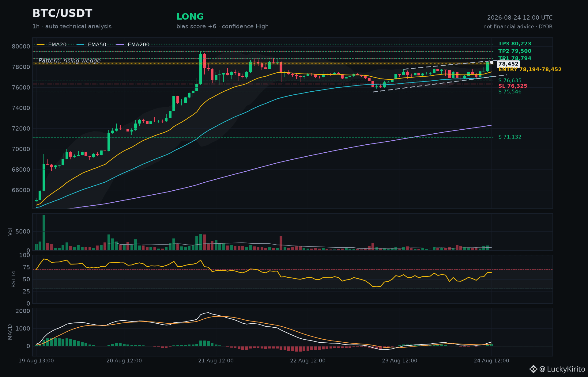Viewport: 588px width, 377px height.
Task: Select the "1h · auto technical analysis" subtitle
Action: click(72, 26)
